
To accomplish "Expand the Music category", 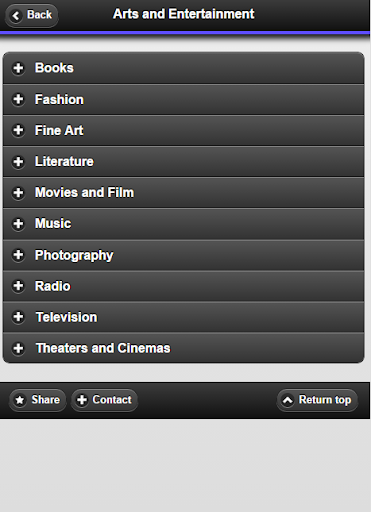I will click(183, 224).
